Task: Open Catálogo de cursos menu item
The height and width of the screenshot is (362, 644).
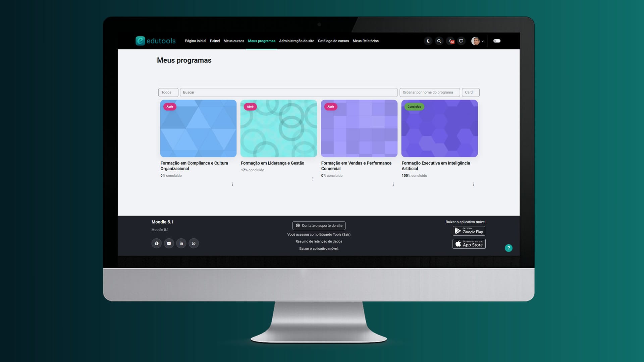Action: pyautogui.click(x=333, y=41)
